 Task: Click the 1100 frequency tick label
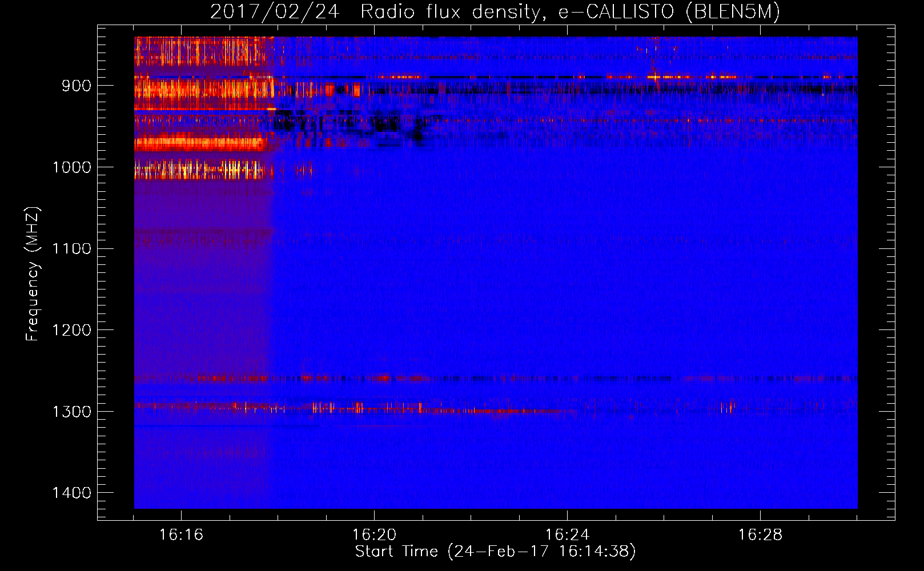(72, 248)
